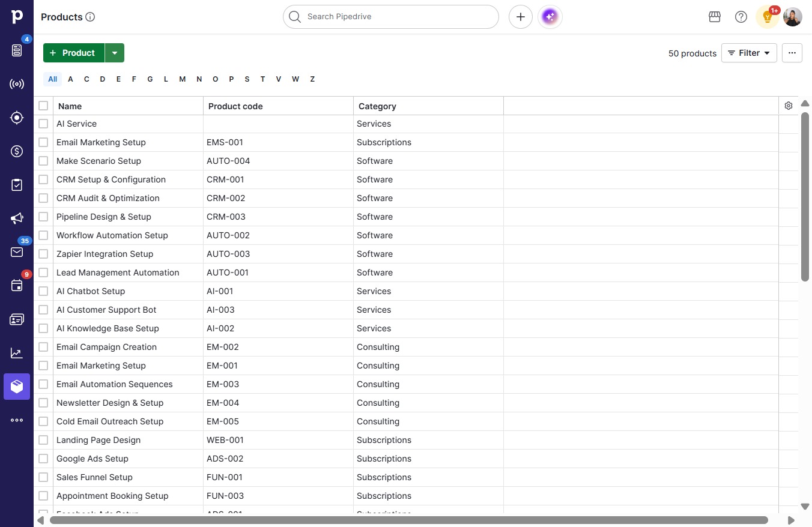Open the user profile avatar
Image resolution: width=812 pixels, height=527 pixels.
(x=793, y=17)
